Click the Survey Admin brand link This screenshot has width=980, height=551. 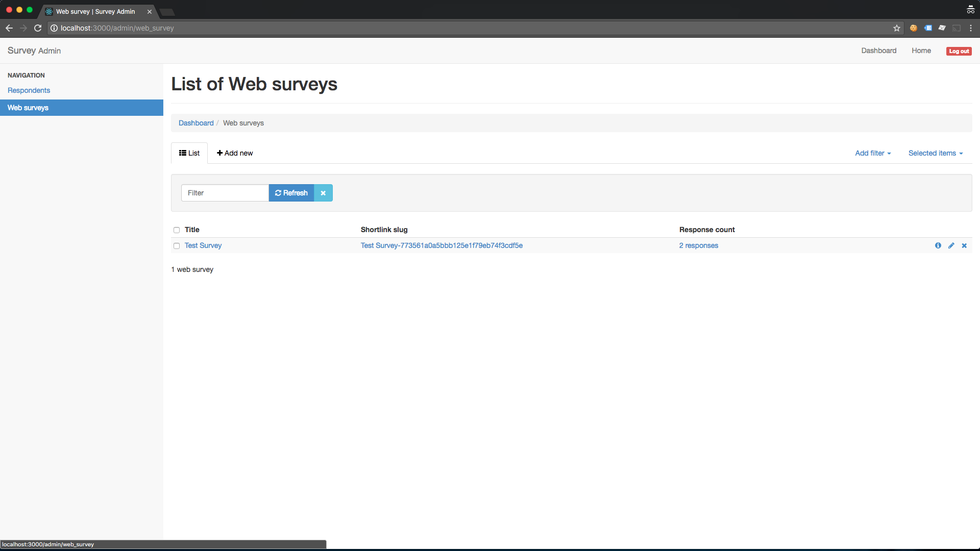pyautogui.click(x=34, y=51)
